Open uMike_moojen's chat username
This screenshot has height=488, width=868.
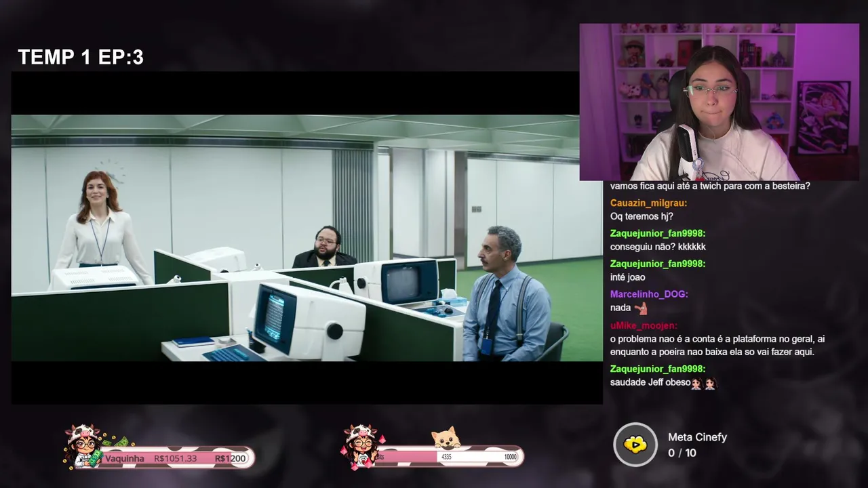644,325
